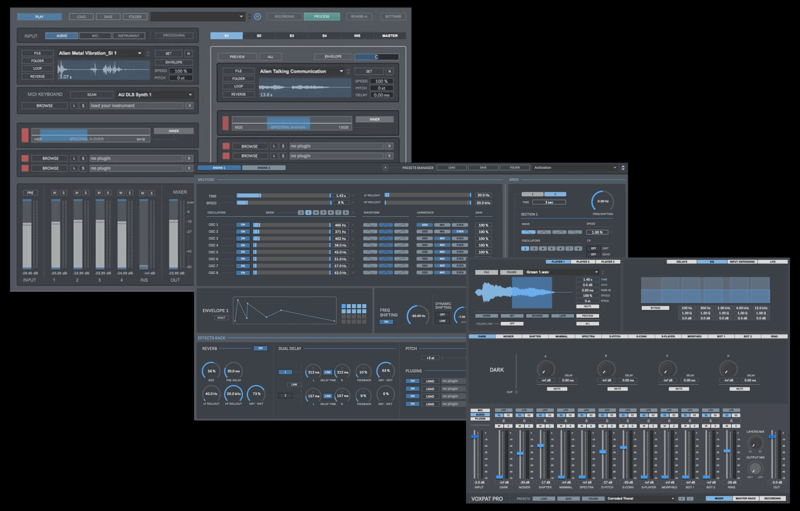Viewport: 800px width, 511px height.
Task: Click the PREVIEW button in the S1 panel
Action: 237,57
